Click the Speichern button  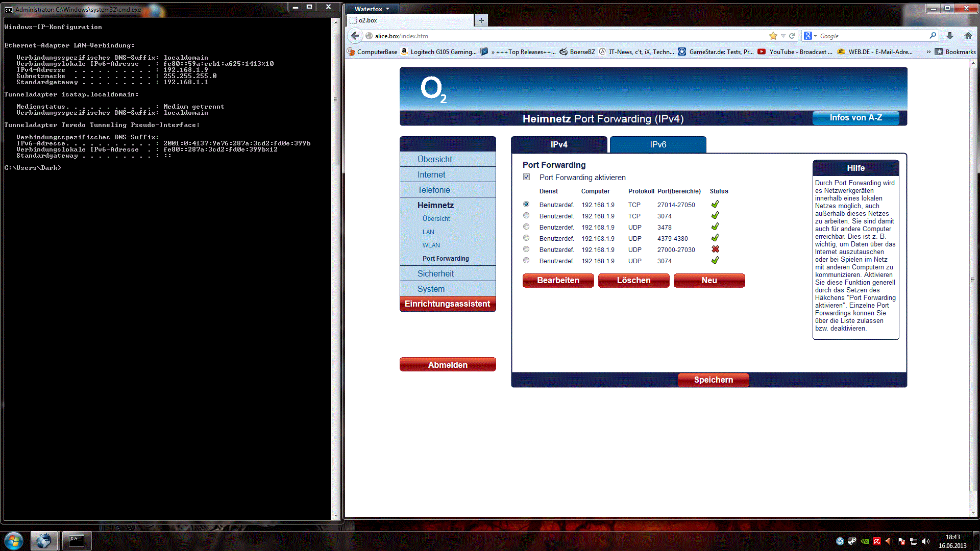[x=713, y=380]
